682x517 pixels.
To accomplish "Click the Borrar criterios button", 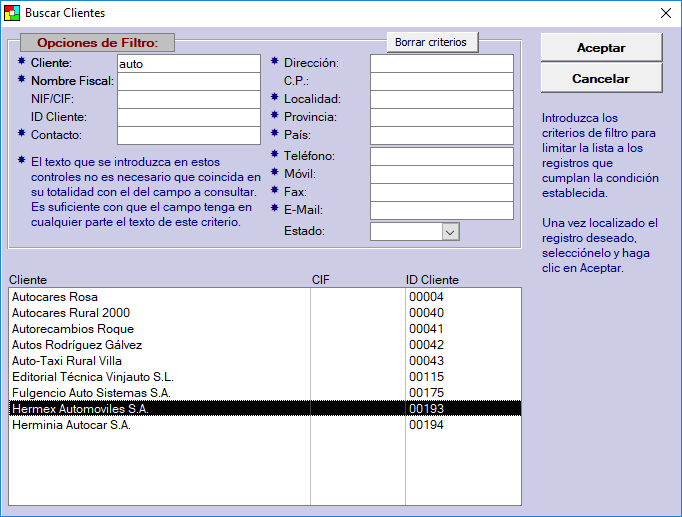I will tap(433, 42).
